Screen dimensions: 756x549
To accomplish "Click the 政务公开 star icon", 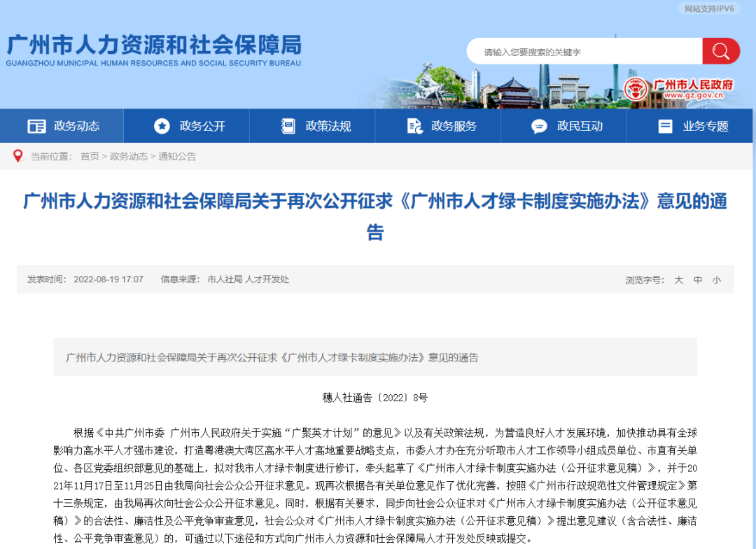I will tap(162, 126).
